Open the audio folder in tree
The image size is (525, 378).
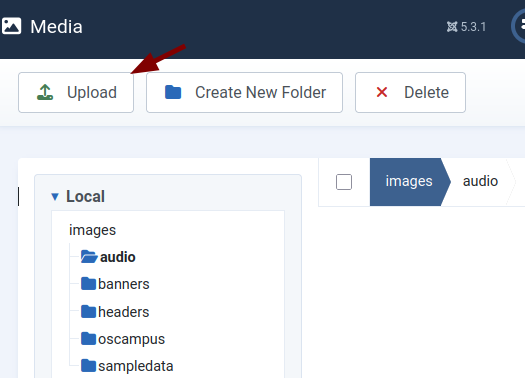coord(118,257)
